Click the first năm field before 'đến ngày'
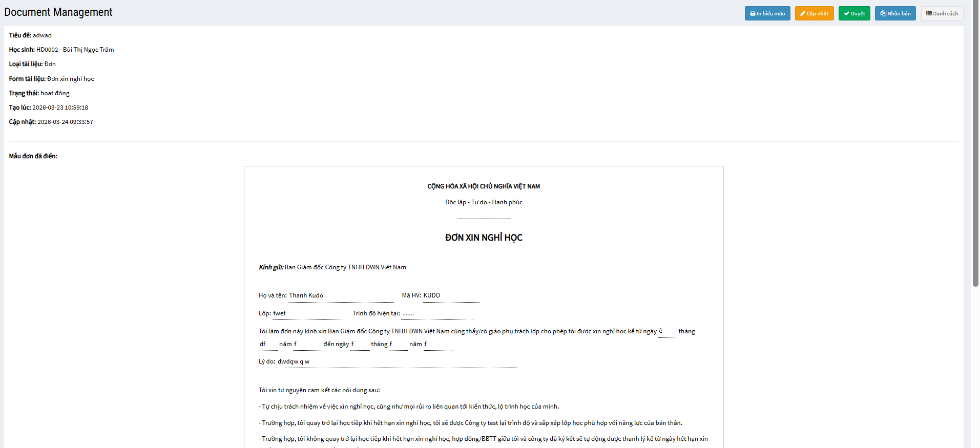Viewport: 980px width, 448px height. tap(307, 345)
